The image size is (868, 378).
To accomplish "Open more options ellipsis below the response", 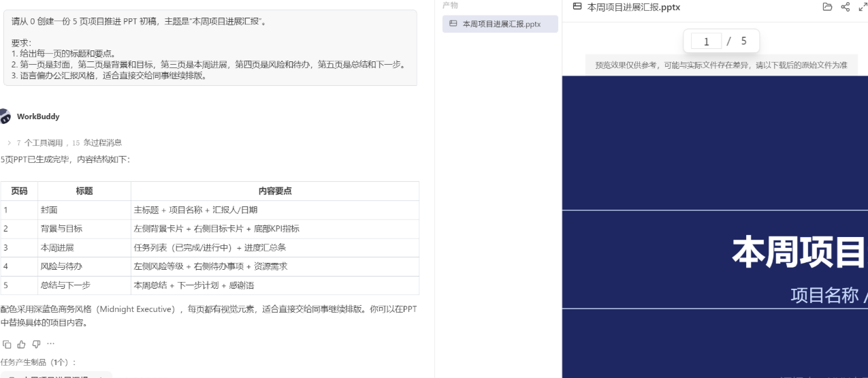I will pyautogui.click(x=50, y=344).
